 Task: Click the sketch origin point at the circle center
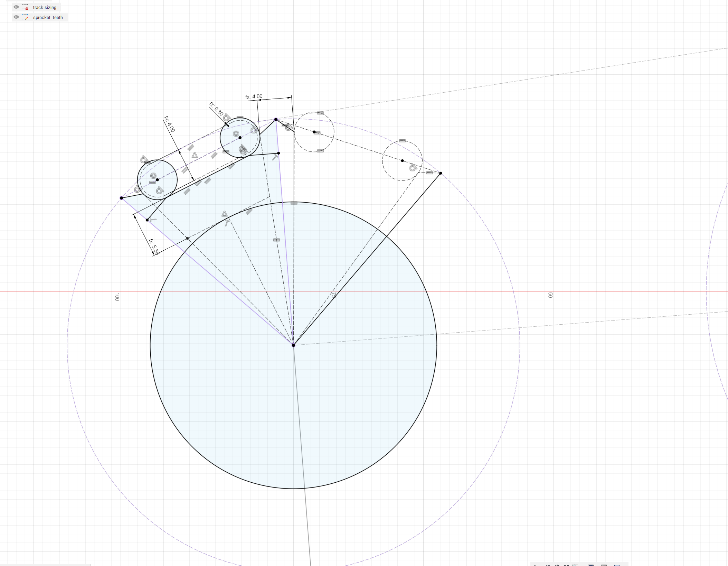[293, 345]
